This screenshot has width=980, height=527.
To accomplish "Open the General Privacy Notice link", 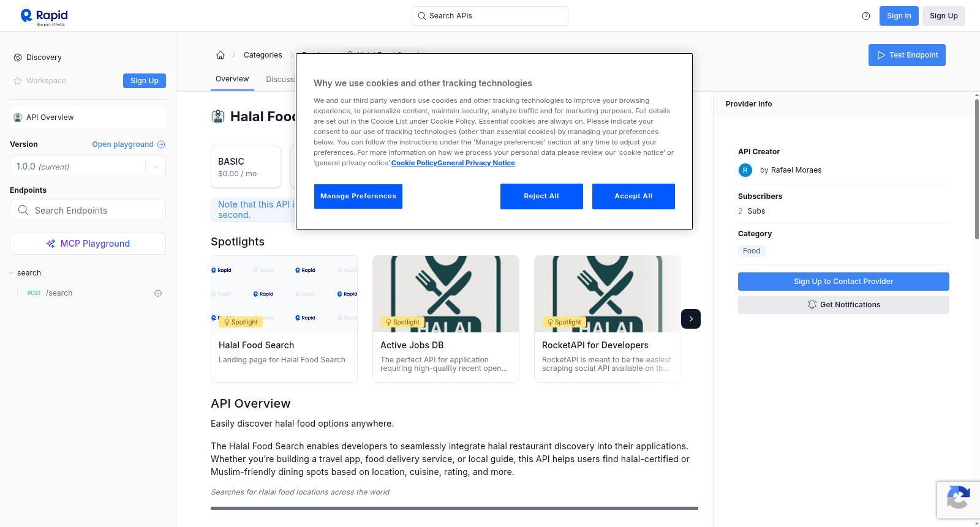I will click(x=477, y=163).
